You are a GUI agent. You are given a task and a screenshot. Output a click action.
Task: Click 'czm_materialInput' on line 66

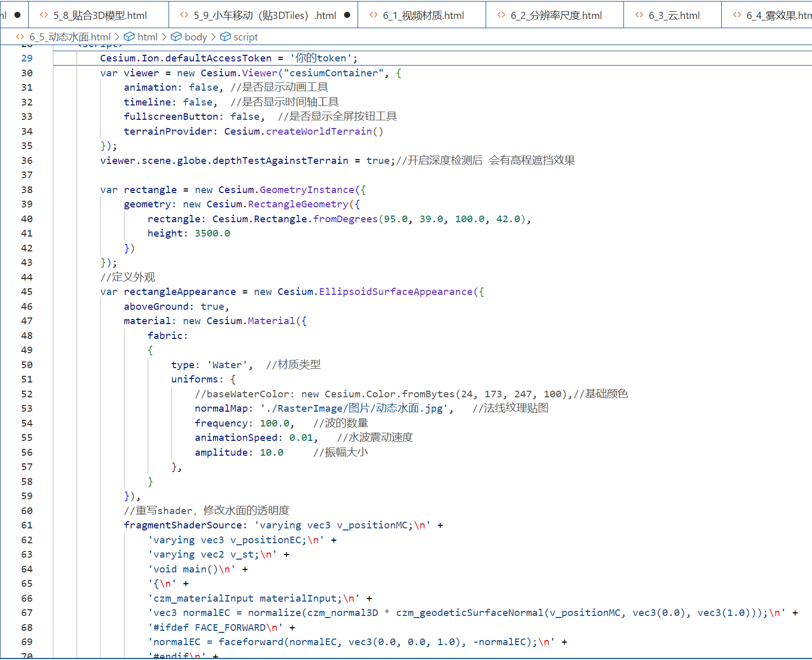(x=203, y=599)
